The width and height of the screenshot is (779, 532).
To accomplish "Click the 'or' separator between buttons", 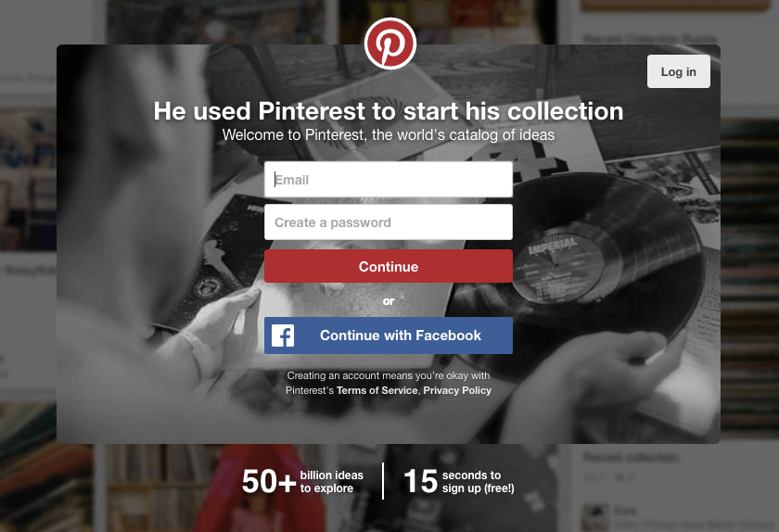I will [x=389, y=301].
